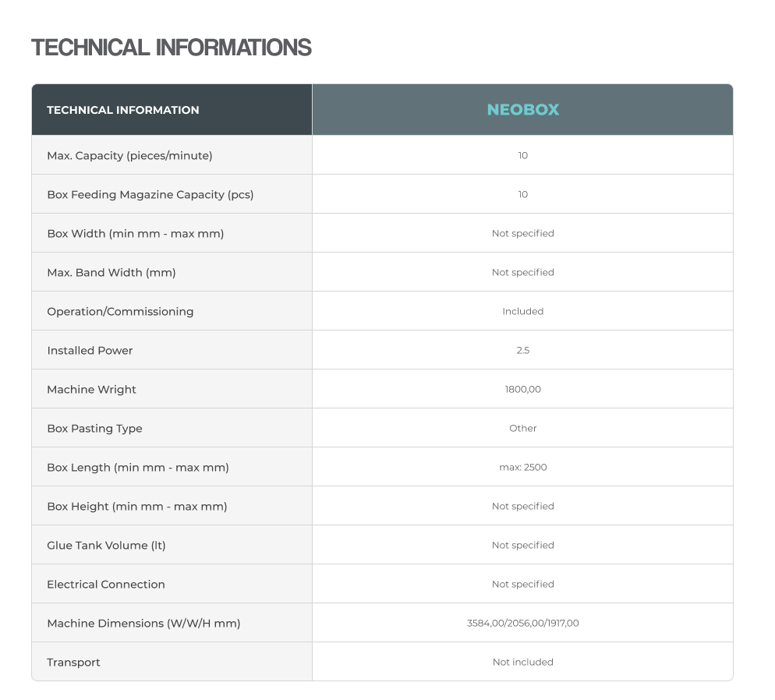Click the 'max: 2500' box length value
The width and height of the screenshot is (775, 700).
(522, 467)
